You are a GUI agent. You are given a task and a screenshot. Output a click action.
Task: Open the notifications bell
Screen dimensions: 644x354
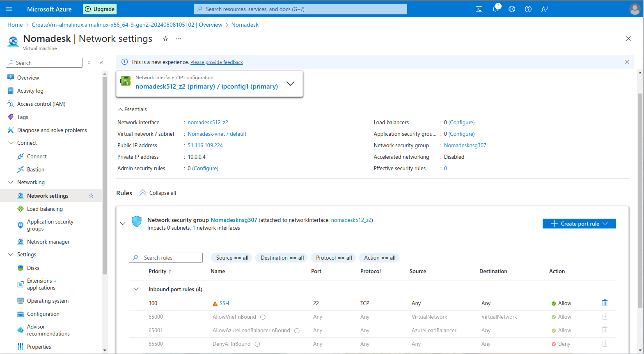pyautogui.click(x=495, y=9)
